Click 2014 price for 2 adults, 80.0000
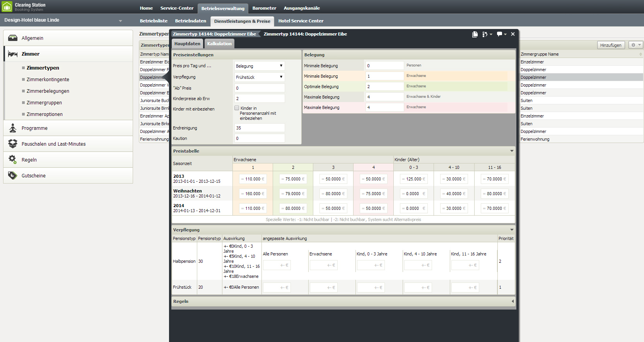 [293, 208]
